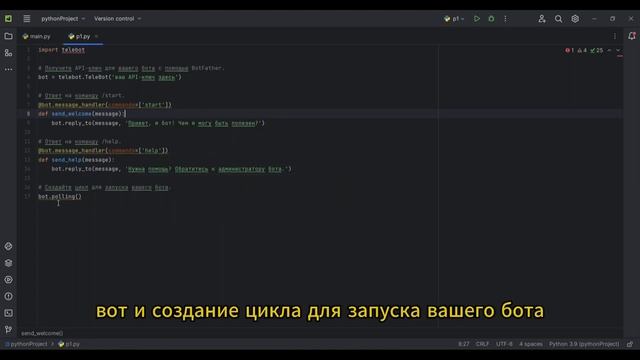Open the Project tool window folder icon
Screen dimensions: 640x360
8,36
